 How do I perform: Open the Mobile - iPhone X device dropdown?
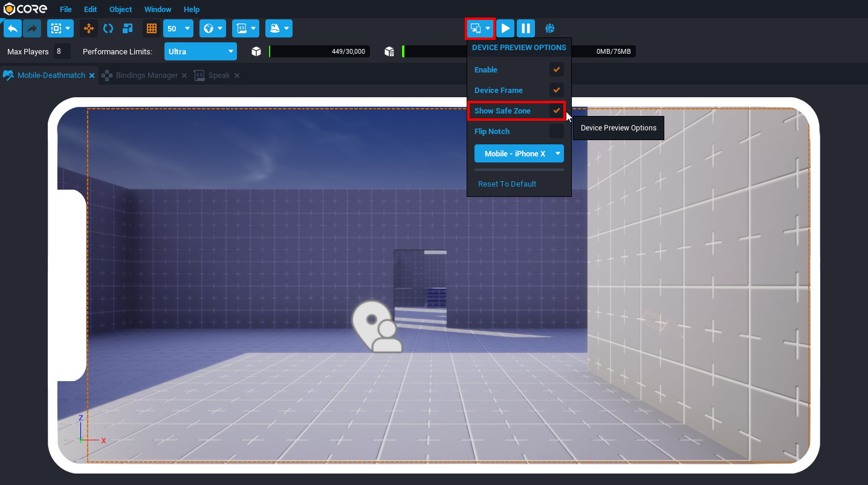(519, 153)
